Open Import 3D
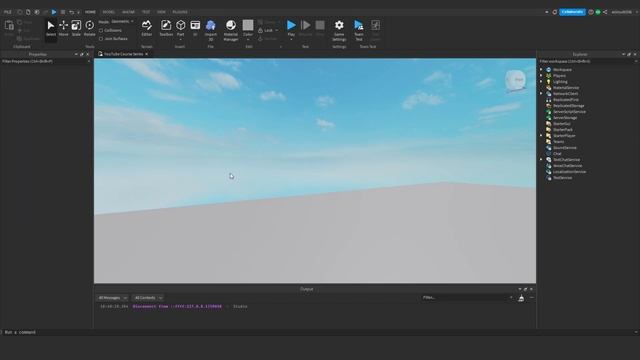640x360 pixels. tap(211, 30)
